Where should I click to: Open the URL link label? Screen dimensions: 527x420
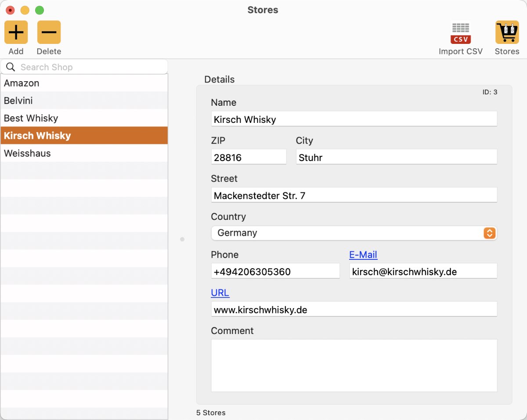pos(220,293)
